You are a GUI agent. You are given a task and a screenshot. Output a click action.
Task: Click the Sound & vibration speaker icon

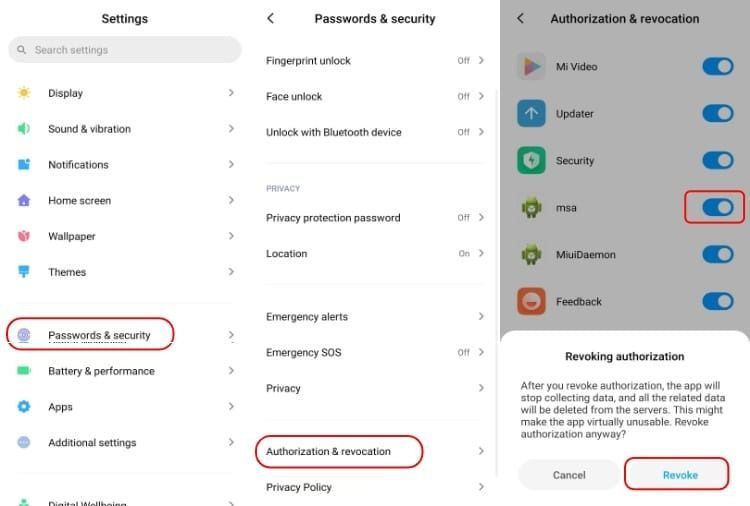pos(23,128)
